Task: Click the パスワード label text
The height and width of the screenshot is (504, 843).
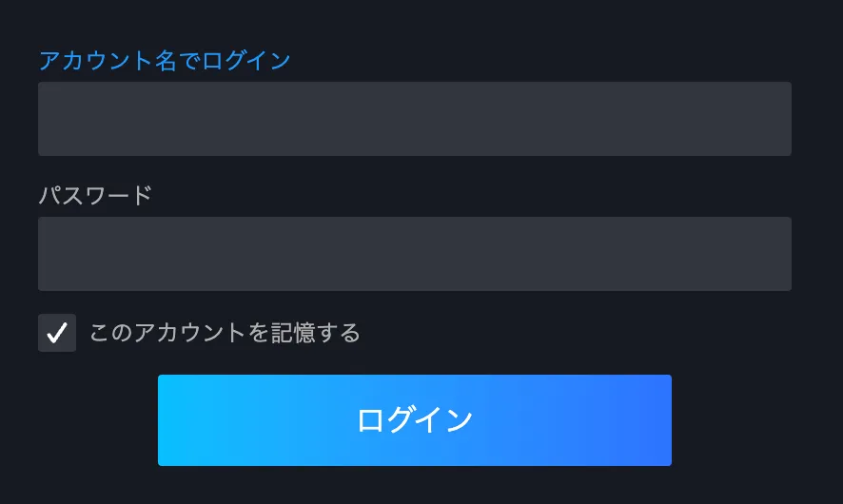Action: pyautogui.click(x=95, y=196)
